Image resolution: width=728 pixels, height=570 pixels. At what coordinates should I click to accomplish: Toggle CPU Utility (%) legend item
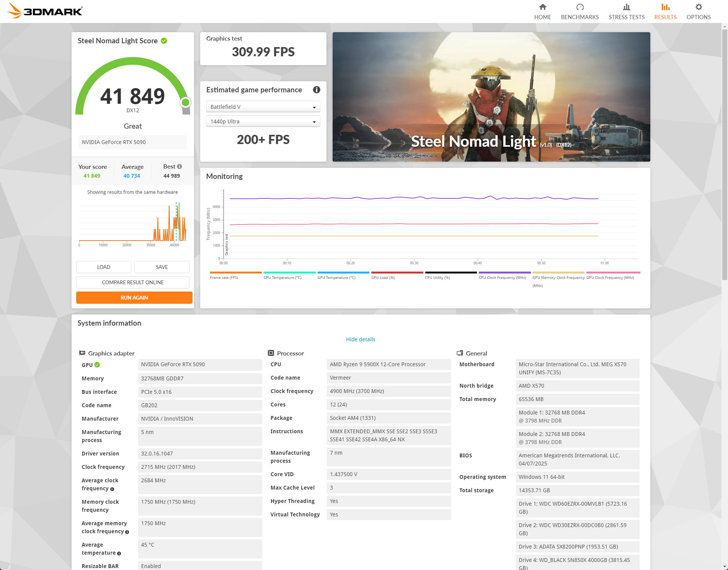click(x=451, y=275)
